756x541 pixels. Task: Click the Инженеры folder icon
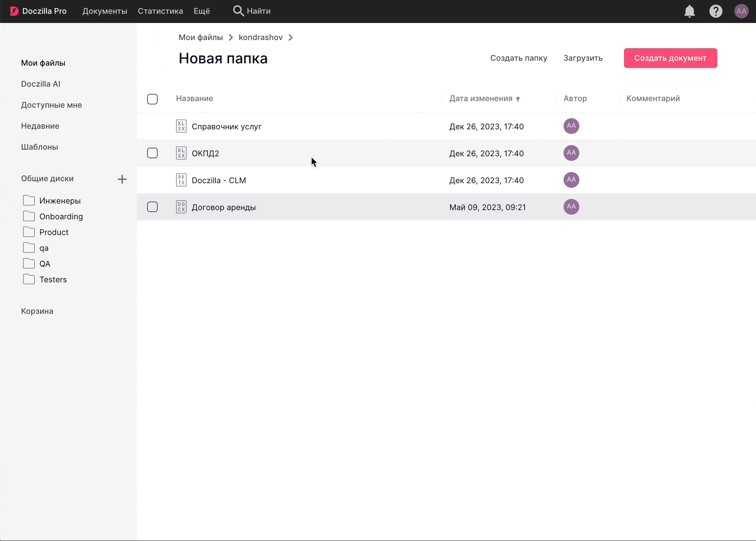click(x=29, y=201)
